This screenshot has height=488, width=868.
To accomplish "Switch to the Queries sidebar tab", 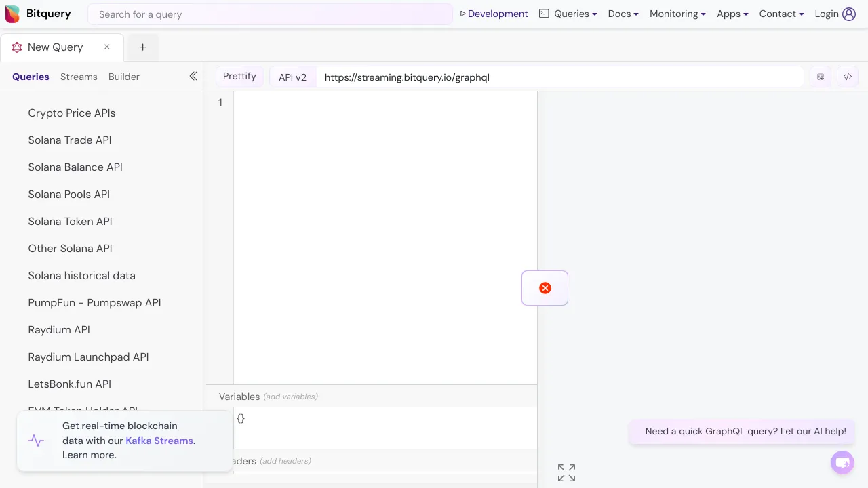I will (31, 77).
